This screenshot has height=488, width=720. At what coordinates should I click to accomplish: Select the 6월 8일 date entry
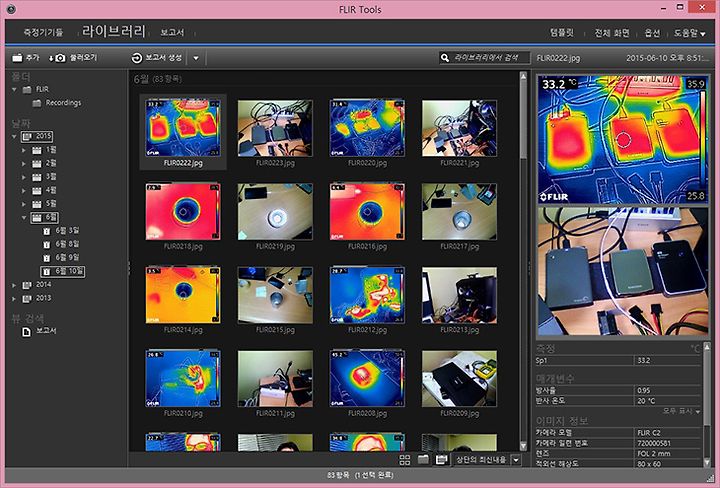[x=61, y=244]
